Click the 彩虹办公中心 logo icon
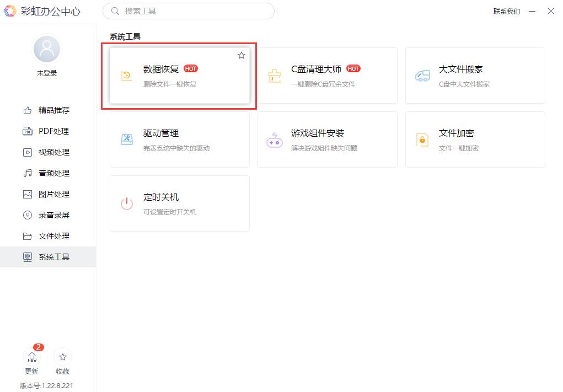The width and height of the screenshot is (563, 392). tap(9, 11)
